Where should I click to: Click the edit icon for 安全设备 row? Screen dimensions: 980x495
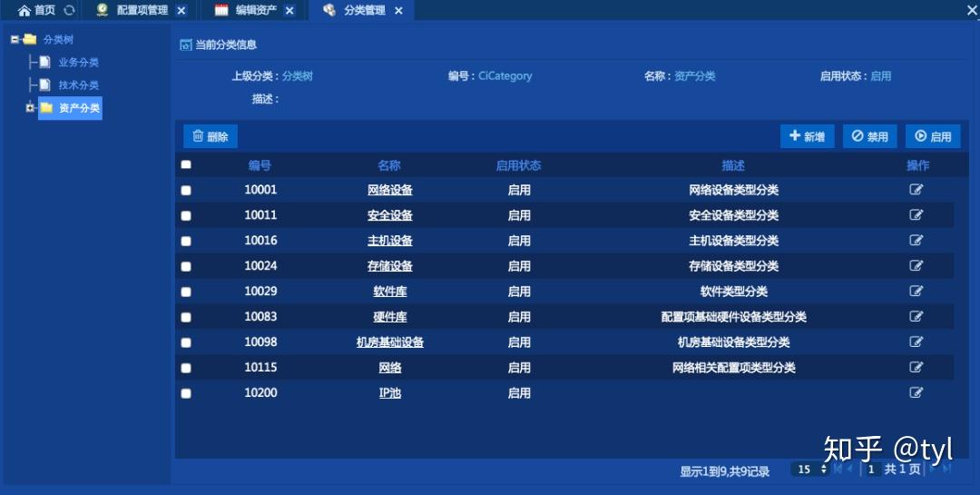pyautogui.click(x=916, y=214)
